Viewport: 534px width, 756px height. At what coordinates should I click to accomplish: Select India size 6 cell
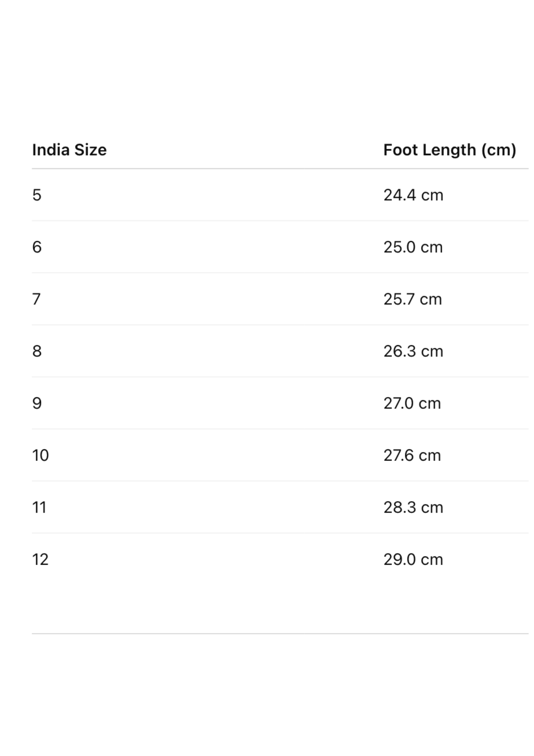(x=37, y=247)
